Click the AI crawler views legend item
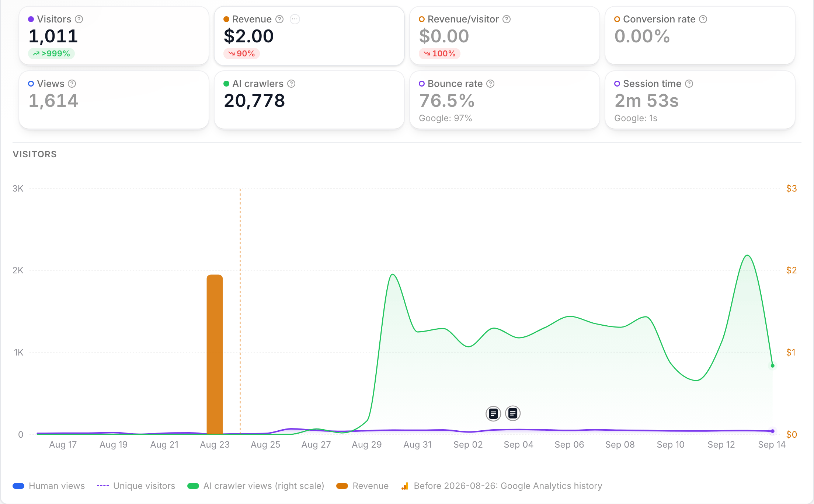The image size is (814, 504). [x=256, y=486]
